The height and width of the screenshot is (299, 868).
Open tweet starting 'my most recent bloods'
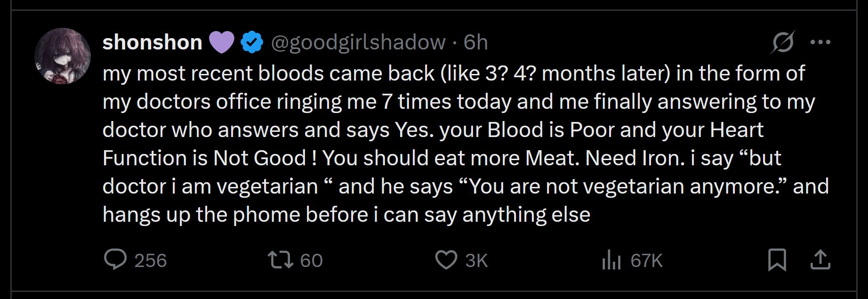click(454, 73)
